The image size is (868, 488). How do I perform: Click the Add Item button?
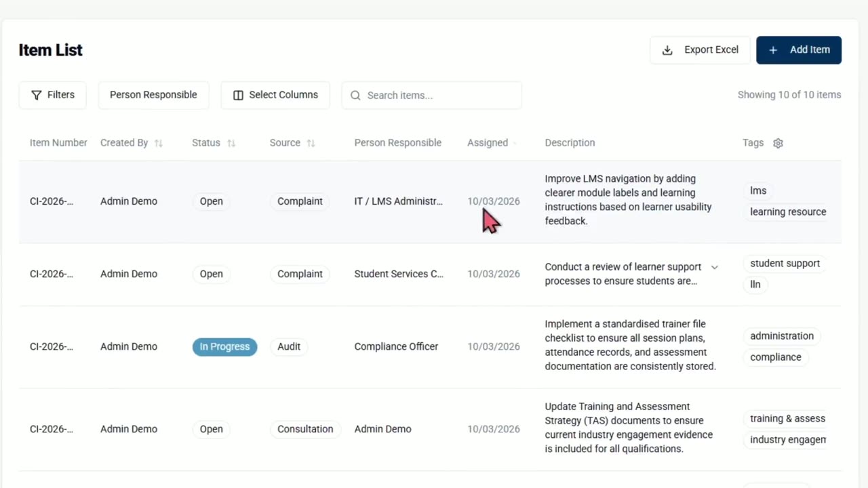click(x=799, y=50)
